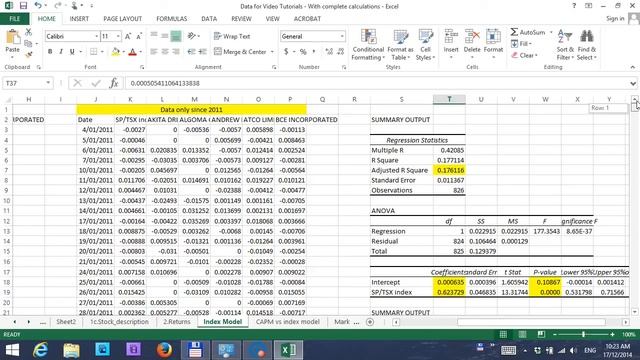Screen dimensions: 640x360
Task: Expand the Merge & Center options arrow
Action: tap(272, 52)
